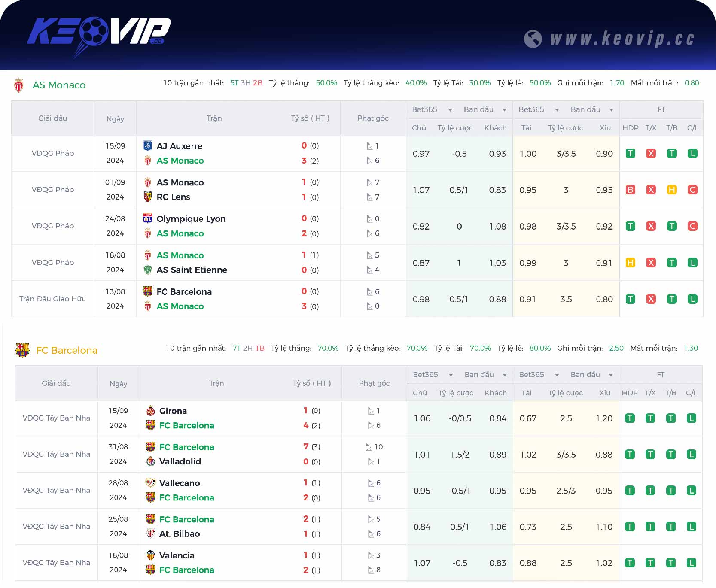Open the www.keovip.cc website link
Screen dimensions: 716x588
pos(622,39)
